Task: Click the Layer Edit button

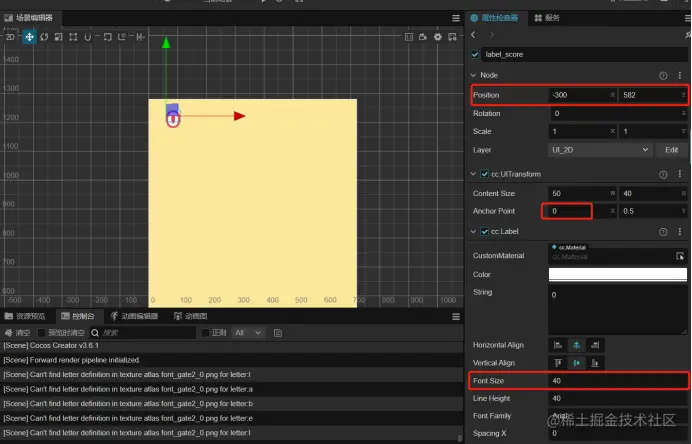Action: 671,150
